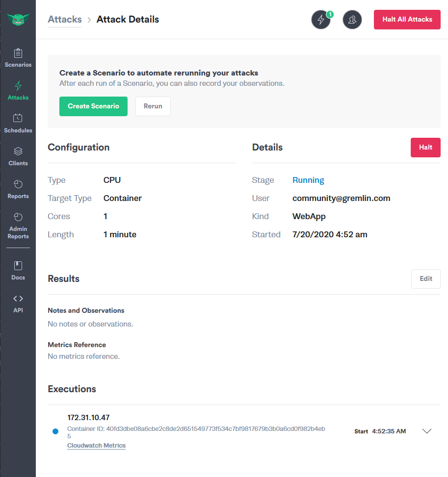Open Admin Reports in the sidebar
448x477 pixels.
18,226
